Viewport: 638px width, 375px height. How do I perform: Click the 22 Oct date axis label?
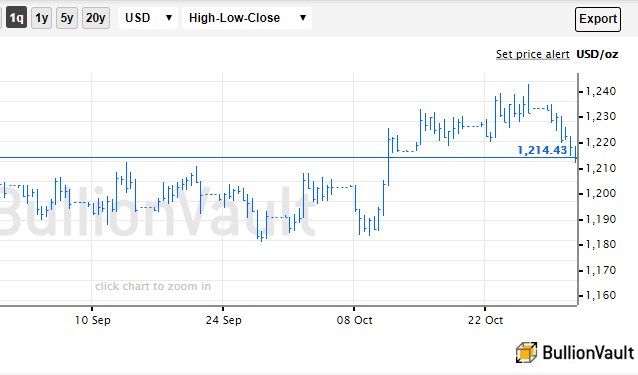point(485,320)
